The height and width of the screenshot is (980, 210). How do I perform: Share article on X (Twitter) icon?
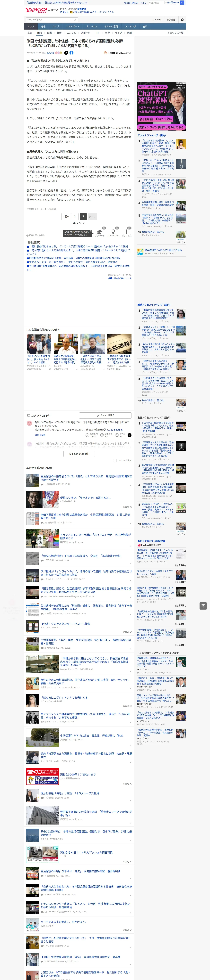pos(66,53)
